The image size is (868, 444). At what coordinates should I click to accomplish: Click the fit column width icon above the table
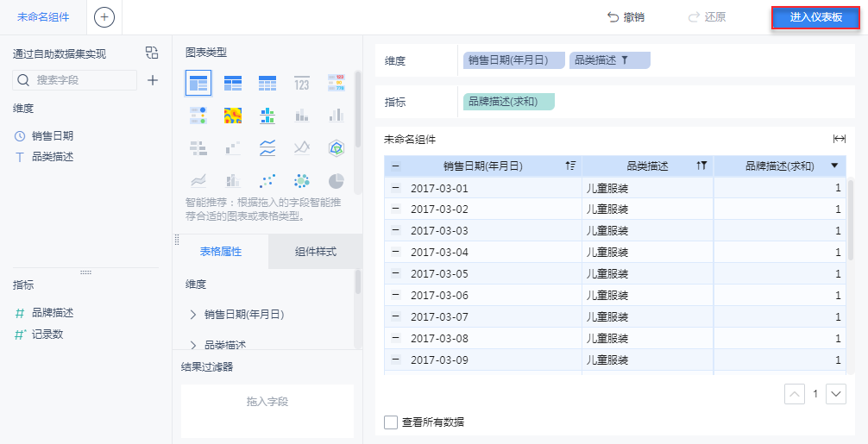click(x=839, y=139)
